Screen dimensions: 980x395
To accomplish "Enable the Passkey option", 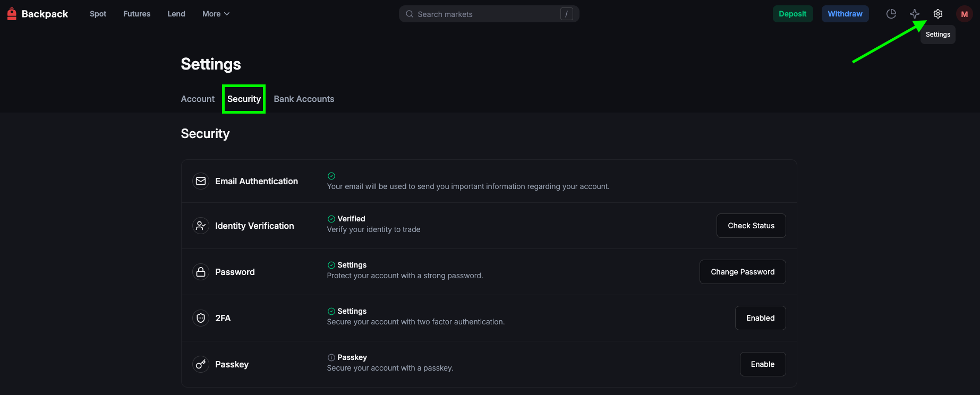I will tap(762, 364).
